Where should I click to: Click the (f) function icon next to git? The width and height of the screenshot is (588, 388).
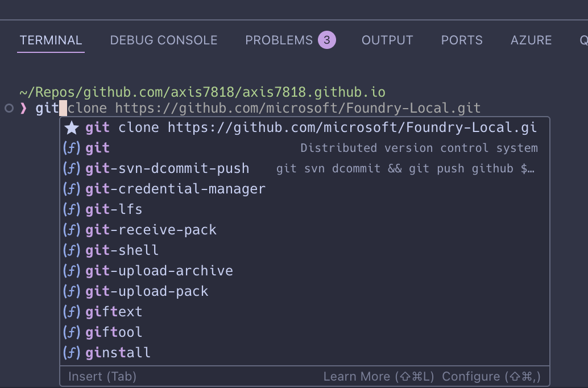pos(72,148)
